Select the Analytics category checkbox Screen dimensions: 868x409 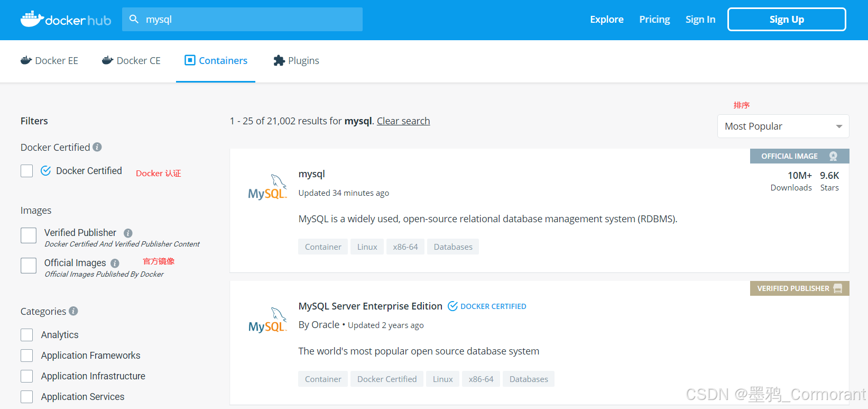[27, 335]
